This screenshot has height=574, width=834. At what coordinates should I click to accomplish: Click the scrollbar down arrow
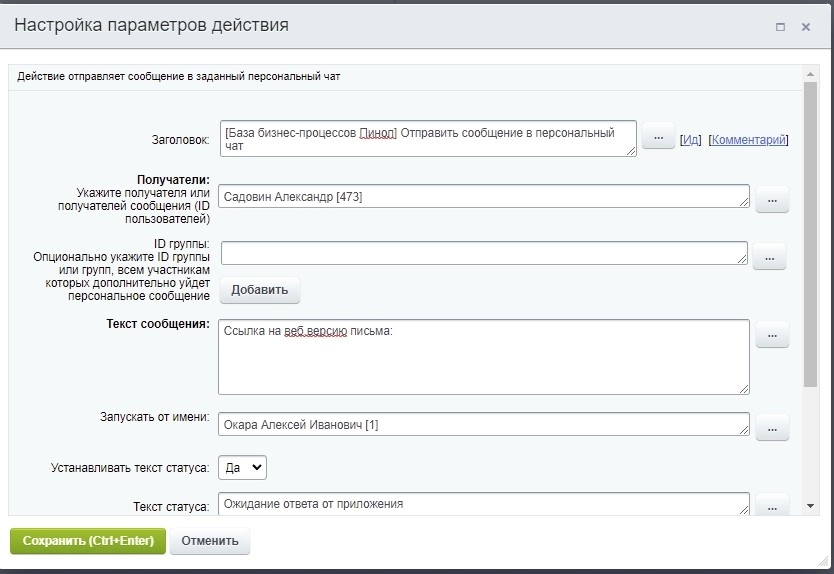[x=810, y=507]
